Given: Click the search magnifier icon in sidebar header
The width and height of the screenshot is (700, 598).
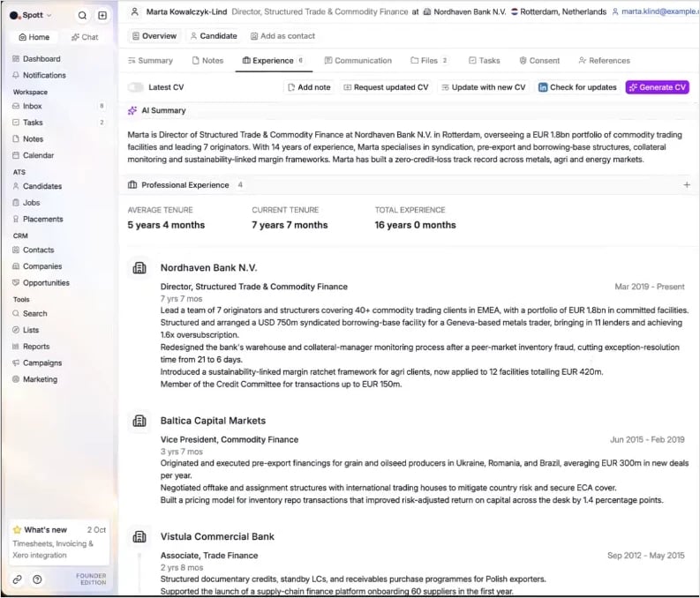Looking at the screenshot, I should (x=82, y=15).
